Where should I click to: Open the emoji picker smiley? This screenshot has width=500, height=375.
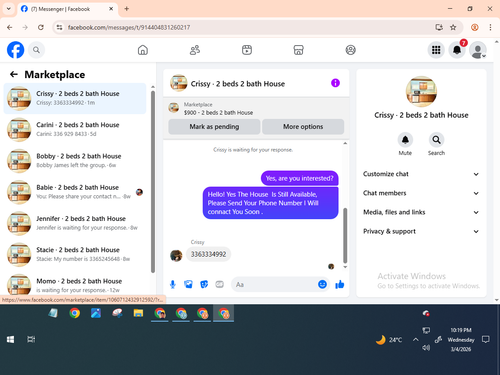[322, 284]
